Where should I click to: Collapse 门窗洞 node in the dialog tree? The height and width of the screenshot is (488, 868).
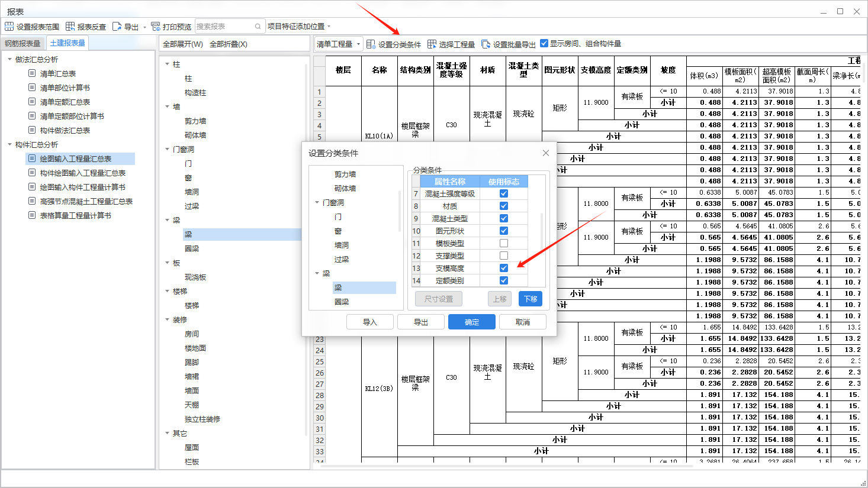[x=317, y=202]
